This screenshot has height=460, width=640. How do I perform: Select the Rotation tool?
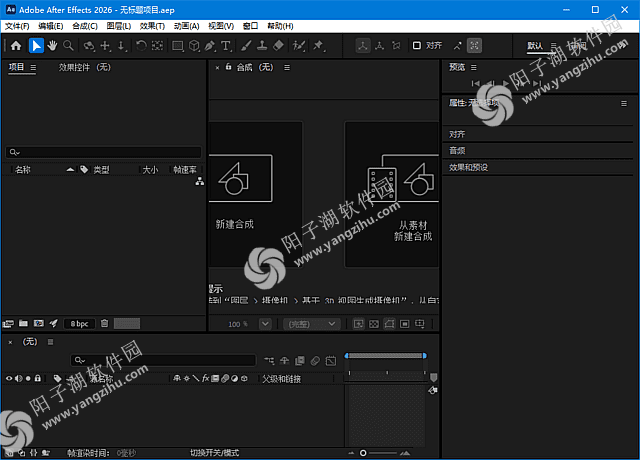point(141,45)
